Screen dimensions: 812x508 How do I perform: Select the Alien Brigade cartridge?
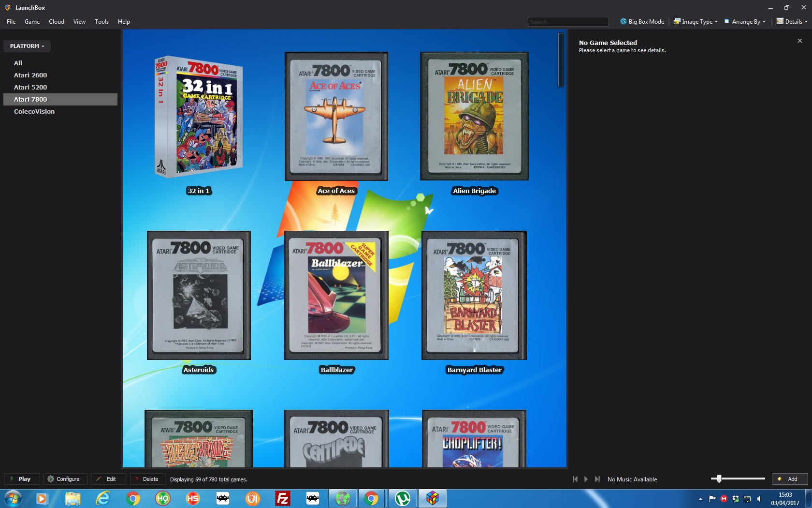coord(474,116)
